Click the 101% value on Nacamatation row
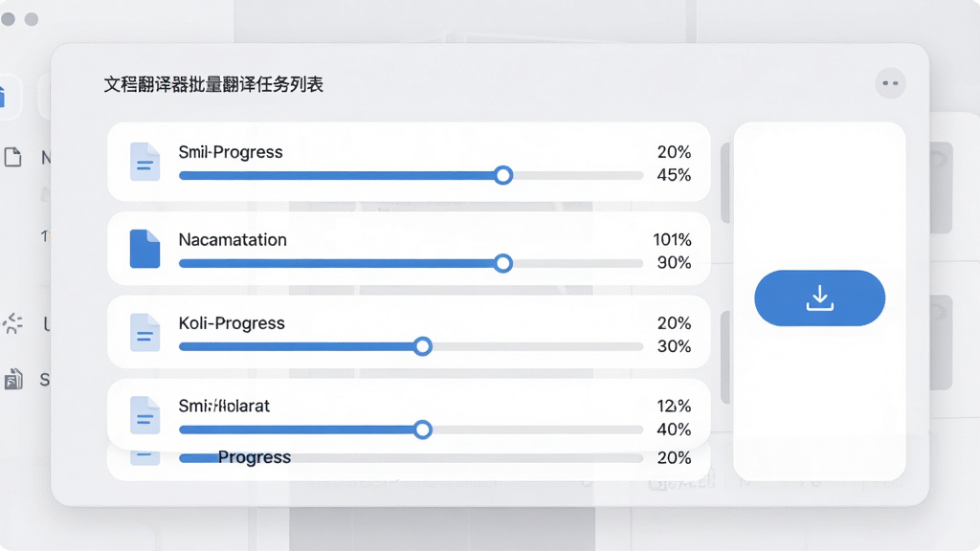 coord(672,240)
